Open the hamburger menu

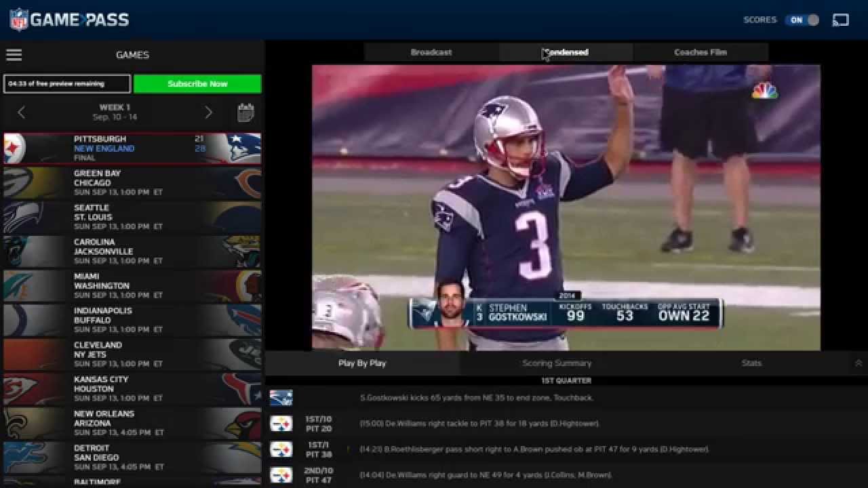(x=14, y=55)
